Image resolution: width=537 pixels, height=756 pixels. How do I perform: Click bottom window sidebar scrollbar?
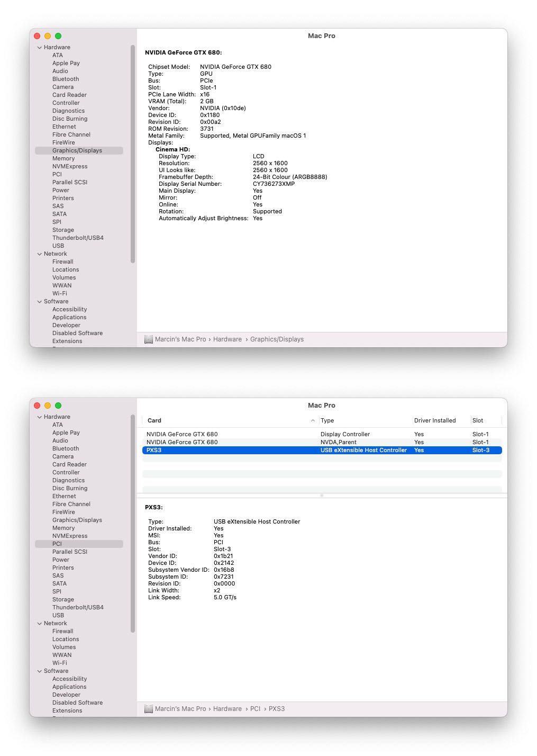[132, 524]
